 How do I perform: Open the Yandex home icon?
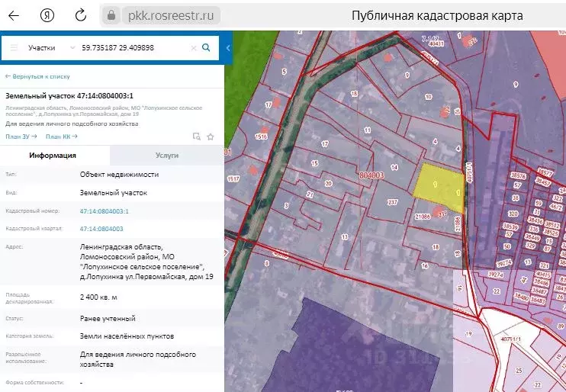click(47, 15)
